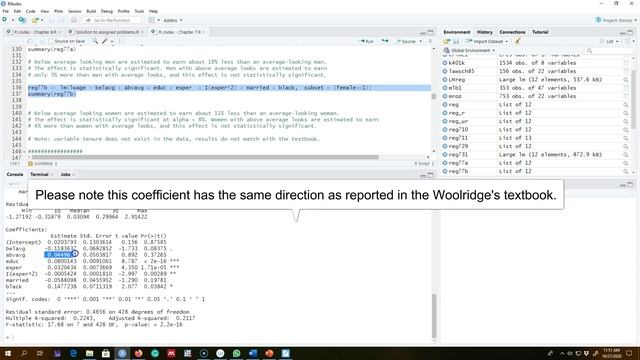Viewport: 640px width, 360px height.
Task: Open the Code menu
Action: coord(30,11)
